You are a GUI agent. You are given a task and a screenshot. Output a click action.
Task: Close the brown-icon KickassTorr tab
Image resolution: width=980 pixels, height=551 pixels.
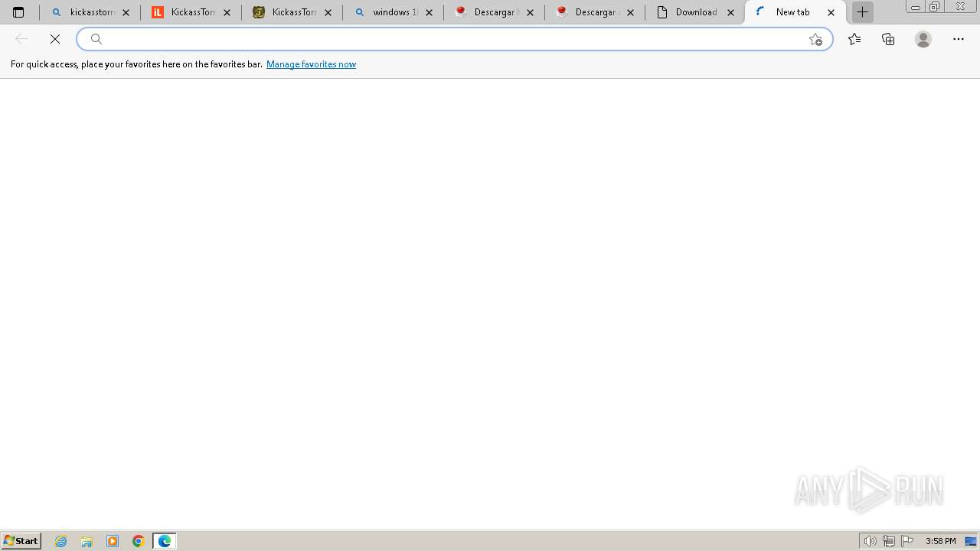328,12
